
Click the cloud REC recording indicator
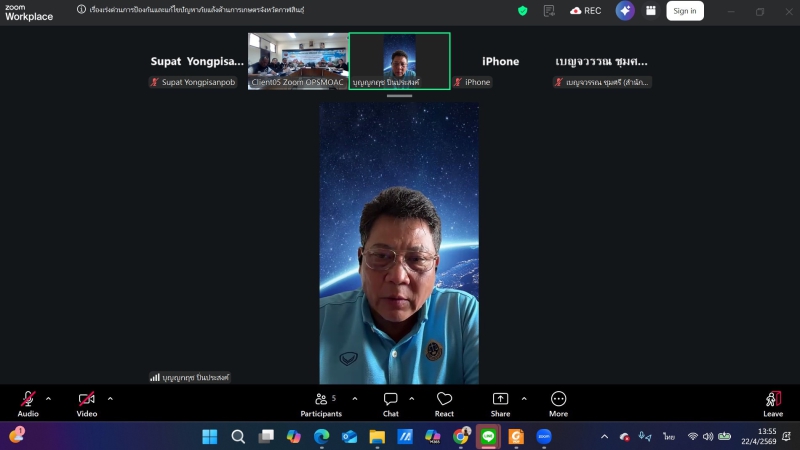click(586, 11)
